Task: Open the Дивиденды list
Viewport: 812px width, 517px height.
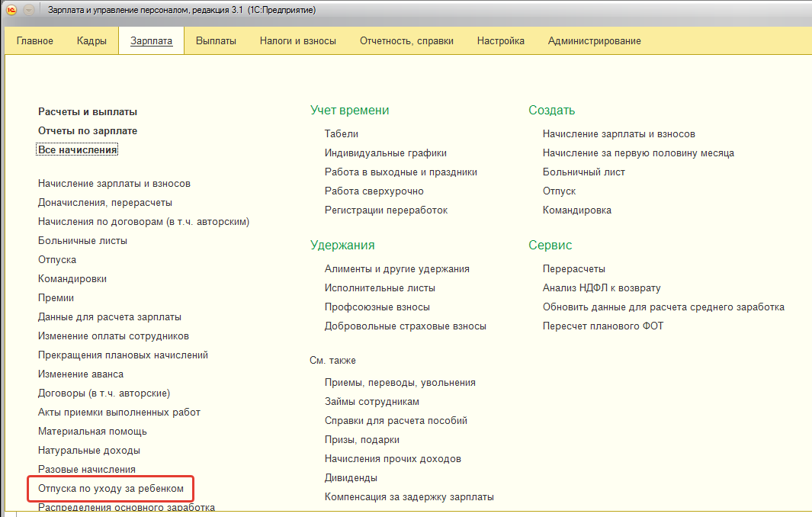Action: point(351,478)
